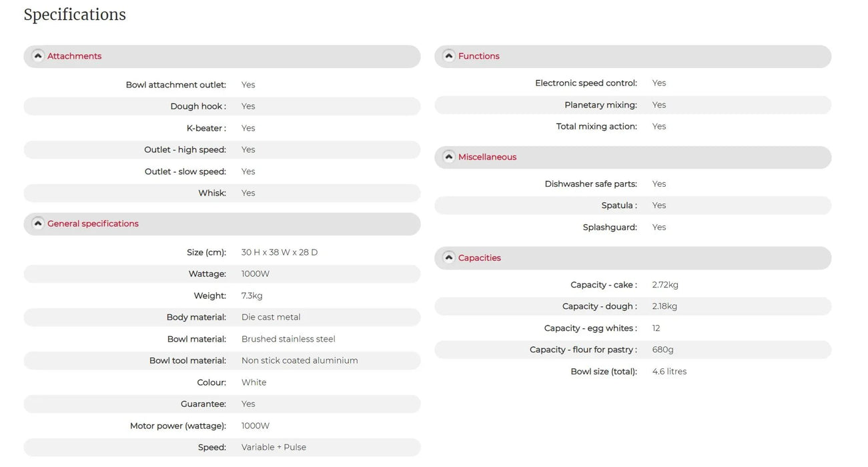Screen dimensions: 868x467
Task: Click the Variable + Pulse speed value
Action: [274, 447]
